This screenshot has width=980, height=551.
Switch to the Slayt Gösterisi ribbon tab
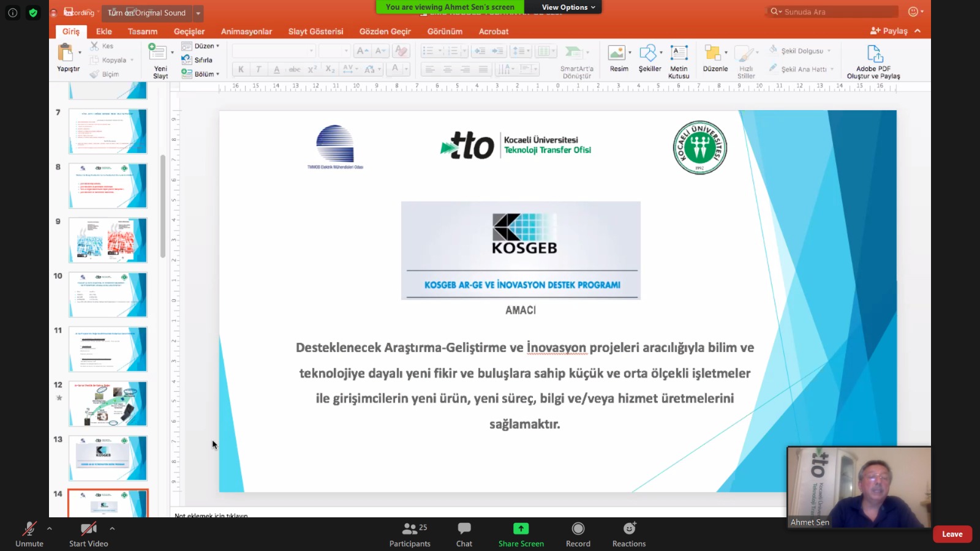pos(316,31)
